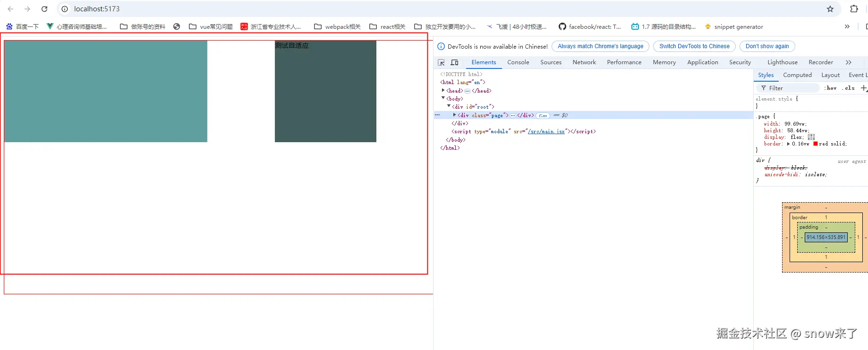
Task: Click the DevTools info notice icon
Action: [x=441, y=46]
